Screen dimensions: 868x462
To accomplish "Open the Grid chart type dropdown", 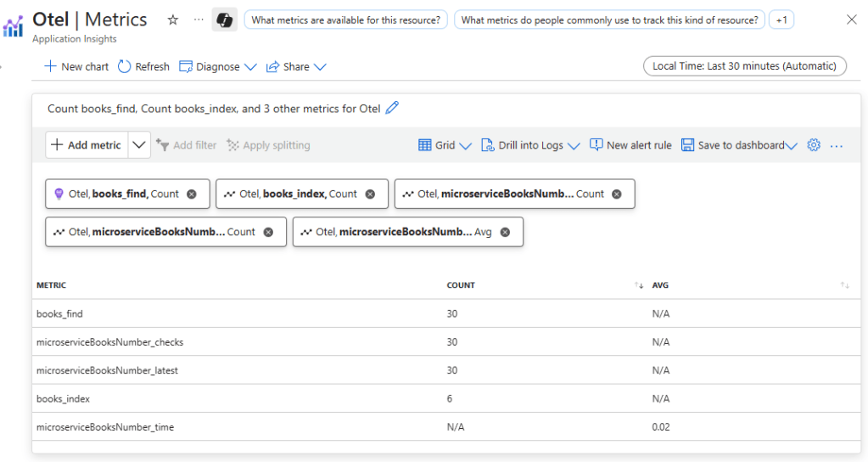I will [x=445, y=145].
